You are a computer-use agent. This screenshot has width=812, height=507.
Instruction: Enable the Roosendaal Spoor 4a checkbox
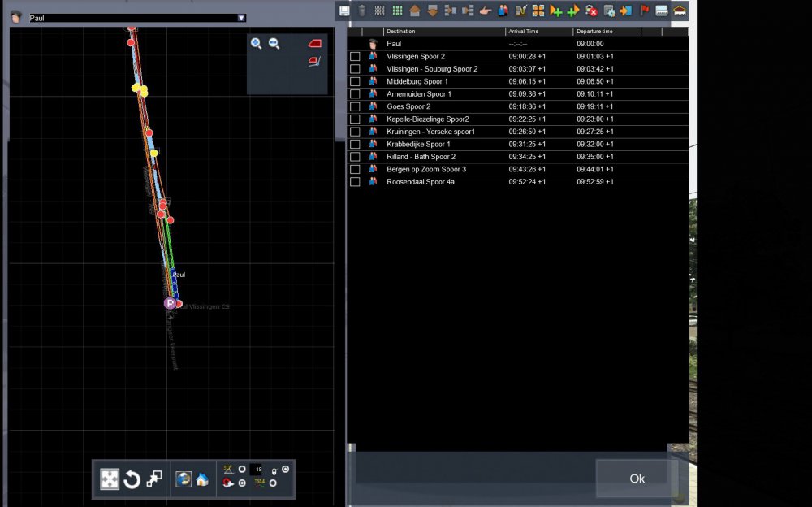point(355,182)
